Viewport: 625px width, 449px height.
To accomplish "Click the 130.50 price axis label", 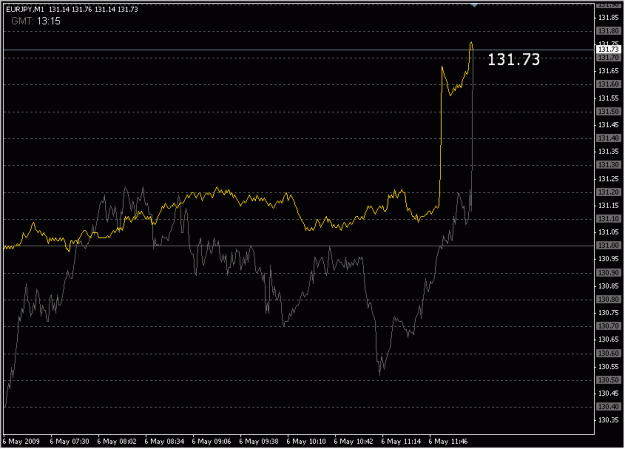I will point(609,380).
